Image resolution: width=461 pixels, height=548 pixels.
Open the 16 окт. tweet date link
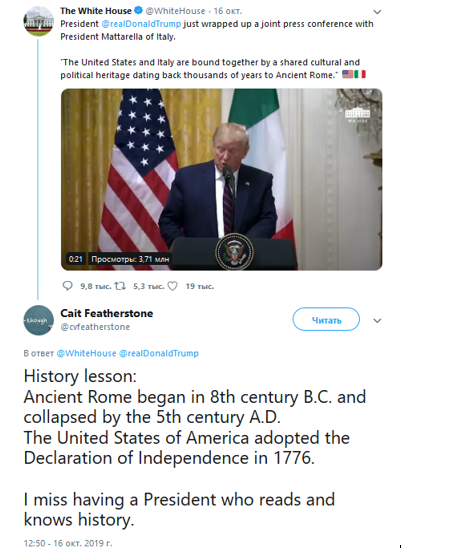click(228, 11)
